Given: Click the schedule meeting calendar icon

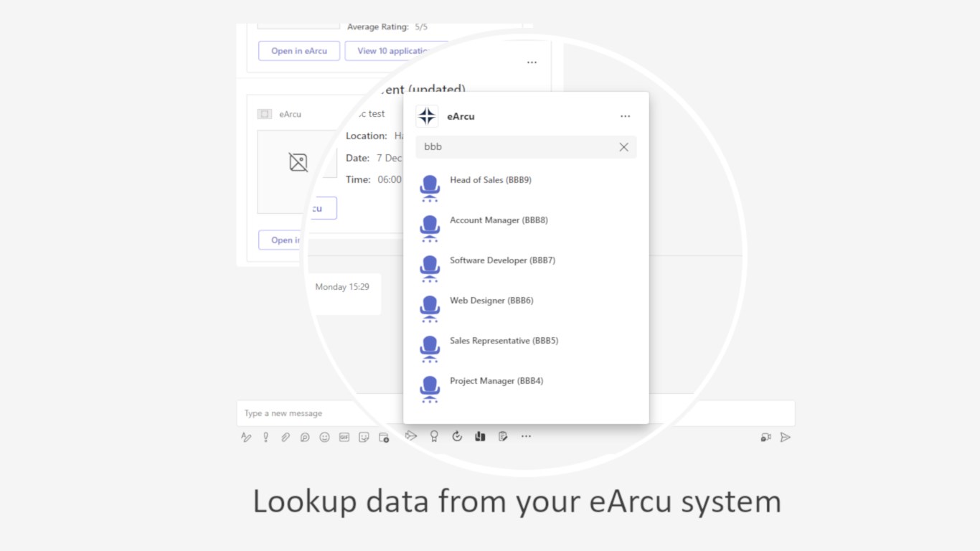Looking at the screenshot, I should coord(384,437).
